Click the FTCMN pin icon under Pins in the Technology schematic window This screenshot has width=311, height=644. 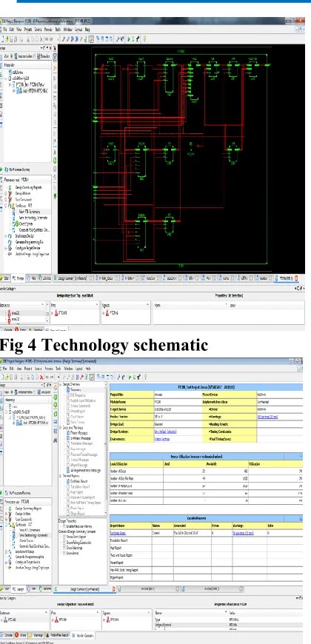tap(56, 313)
